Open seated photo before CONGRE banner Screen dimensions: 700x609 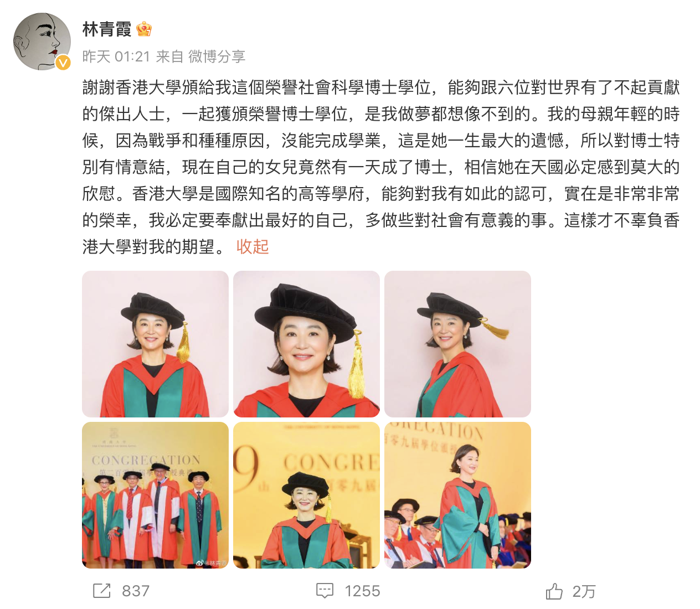(x=306, y=495)
